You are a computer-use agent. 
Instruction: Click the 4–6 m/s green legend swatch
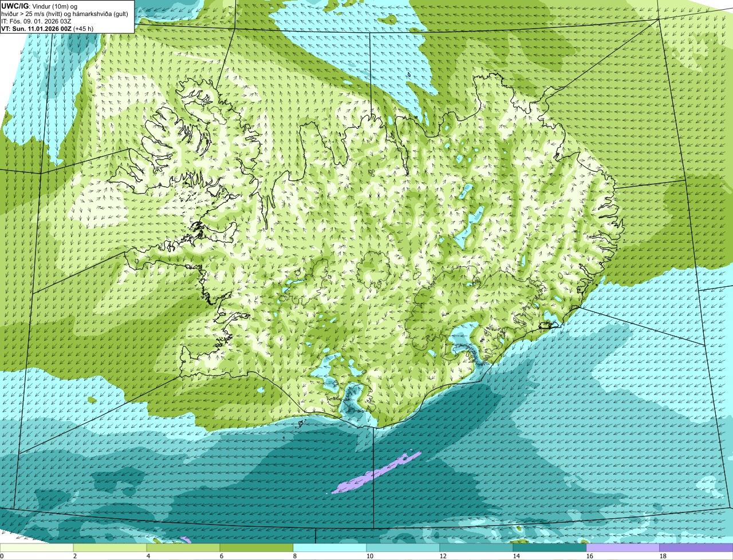(183, 548)
